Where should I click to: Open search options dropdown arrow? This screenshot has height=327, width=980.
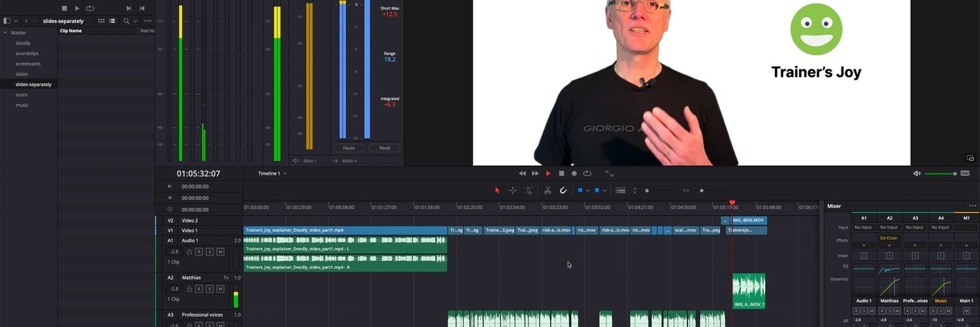pyautogui.click(x=135, y=21)
